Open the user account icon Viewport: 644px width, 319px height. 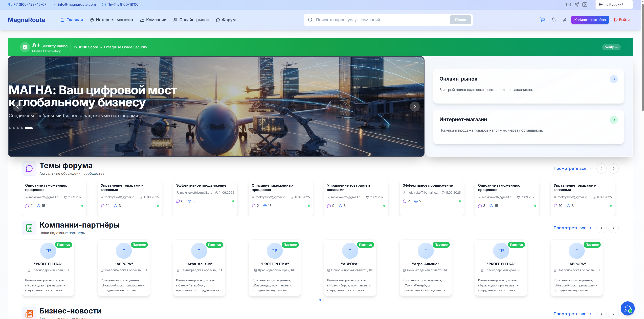click(x=565, y=20)
